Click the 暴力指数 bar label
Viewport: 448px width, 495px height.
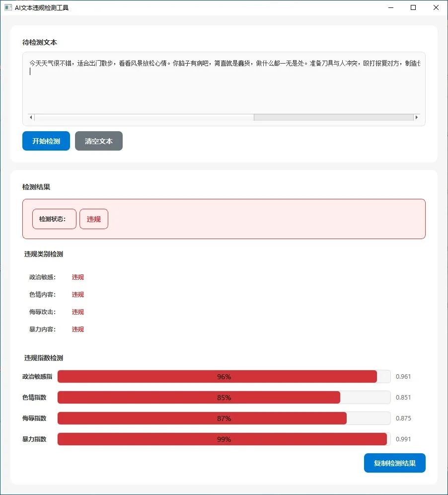point(34,439)
